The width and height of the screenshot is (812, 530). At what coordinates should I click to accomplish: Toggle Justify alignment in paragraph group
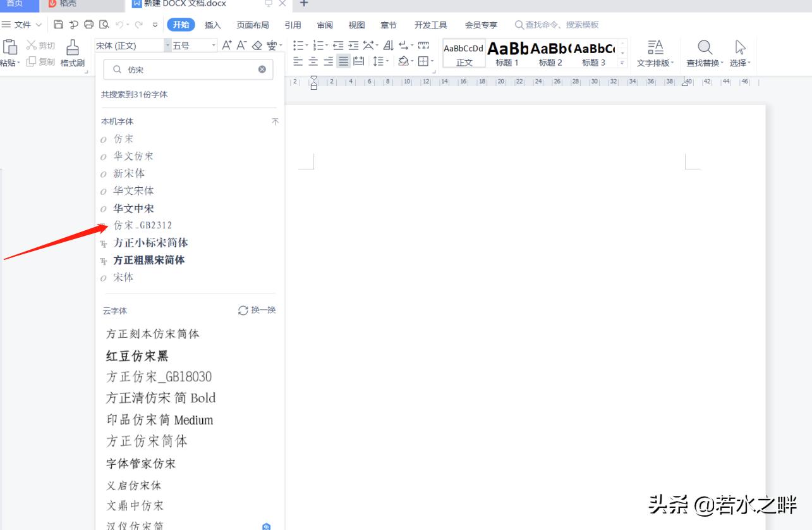(x=342, y=60)
